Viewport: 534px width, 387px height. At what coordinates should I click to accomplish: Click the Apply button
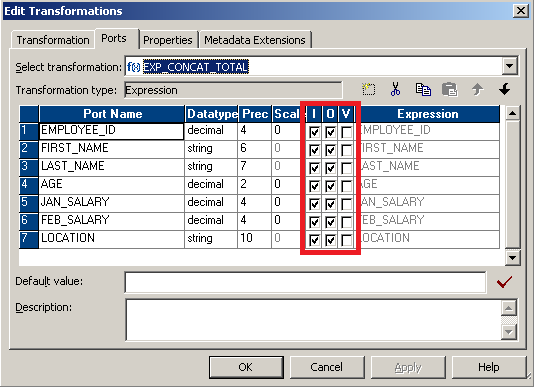(x=408, y=367)
